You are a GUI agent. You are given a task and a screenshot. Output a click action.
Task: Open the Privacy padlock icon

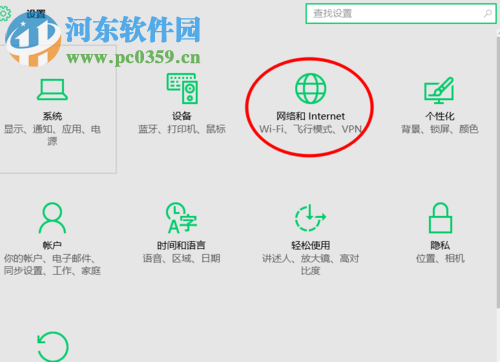point(440,218)
